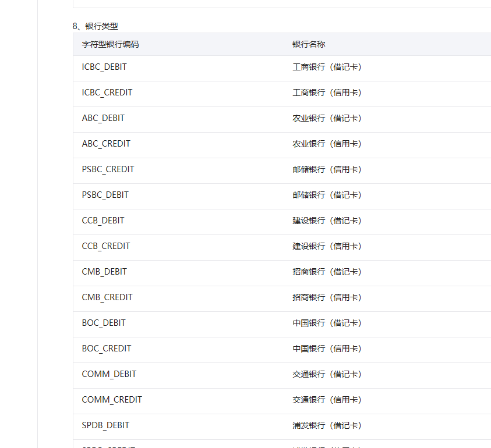
Task: Select the CCB_CREDIT code cell
Action: click(106, 247)
